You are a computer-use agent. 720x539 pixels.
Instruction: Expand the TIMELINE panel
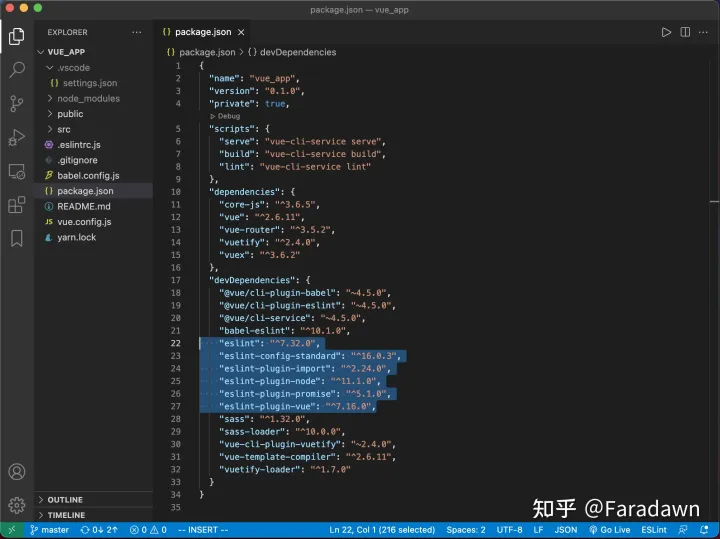pyautogui.click(x=61, y=515)
